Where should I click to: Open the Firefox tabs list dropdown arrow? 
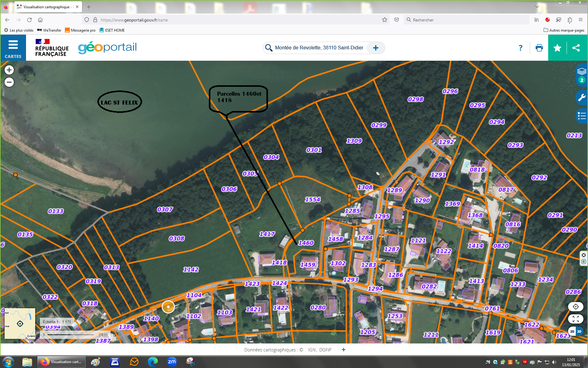pyautogui.click(x=537, y=6)
